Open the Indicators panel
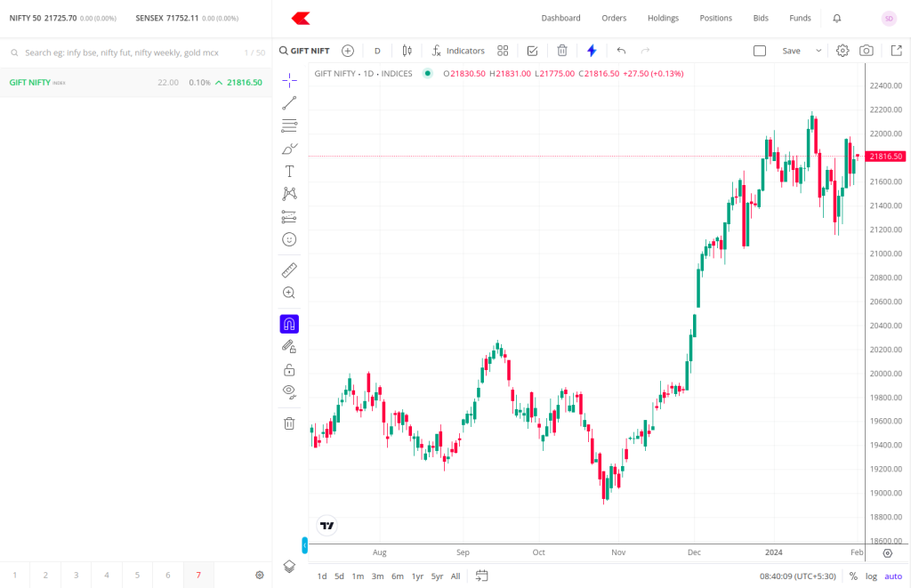911x588 pixels. [457, 51]
